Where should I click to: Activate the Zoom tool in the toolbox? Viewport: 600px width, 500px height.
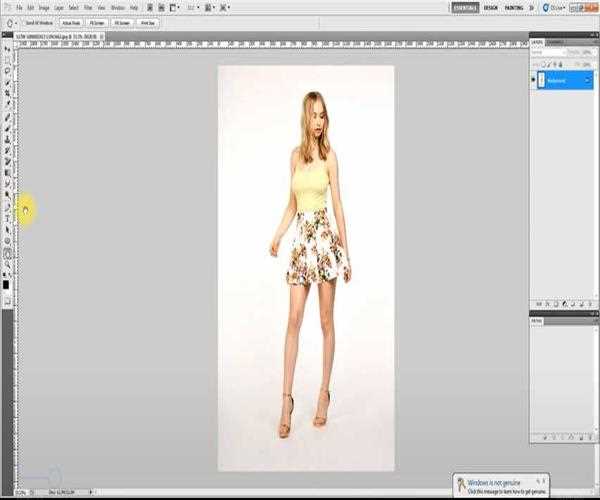[7, 265]
